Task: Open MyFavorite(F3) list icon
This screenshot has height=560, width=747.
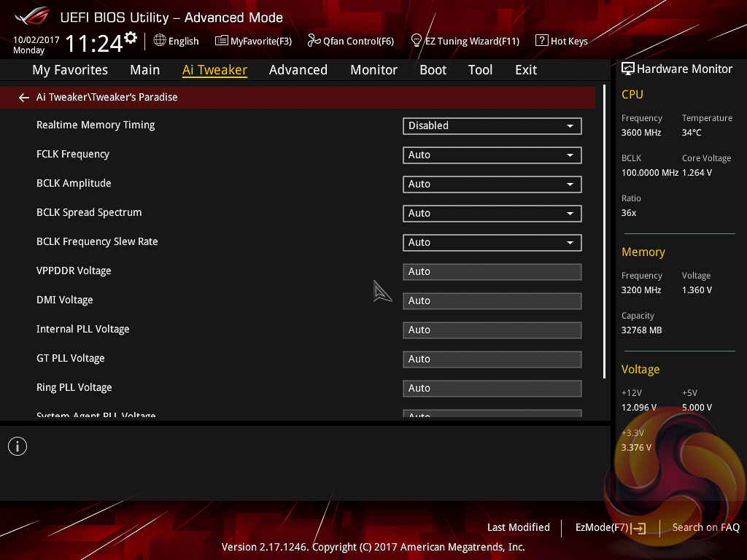Action: click(221, 41)
